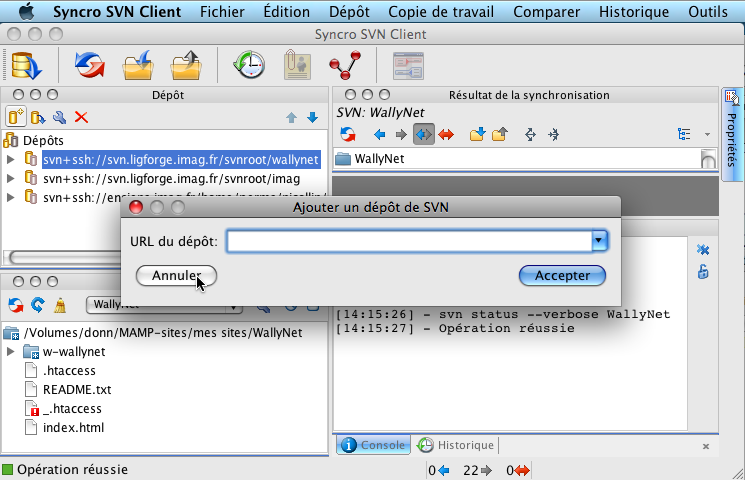Click the checkout from repository toolbar icon
Viewport: 745px width, 480px height.
pos(26,65)
